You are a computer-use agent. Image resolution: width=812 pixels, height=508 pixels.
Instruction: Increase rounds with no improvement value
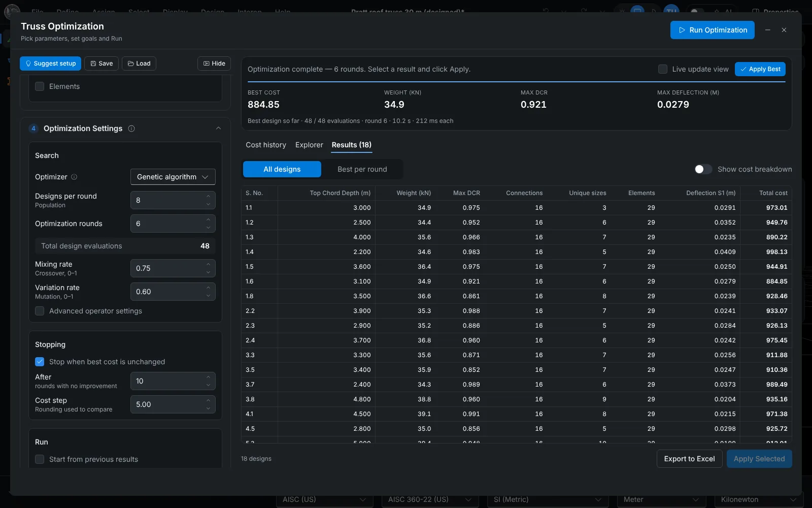[208, 377]
